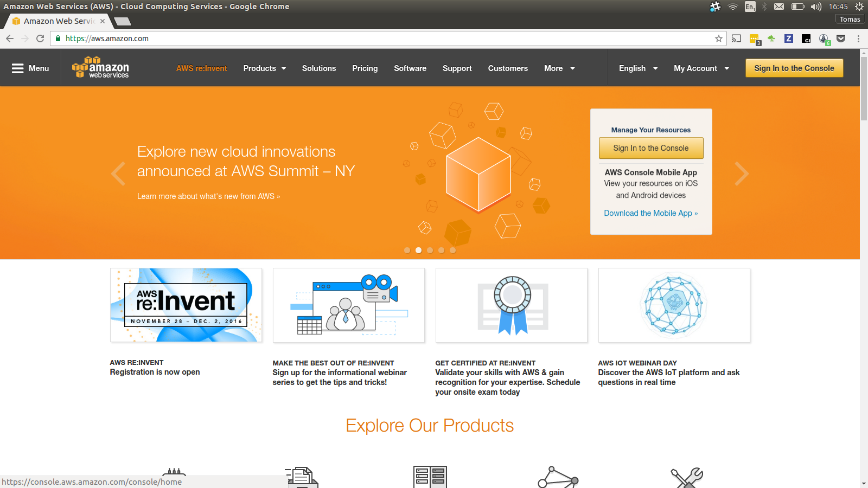Open Customers nav item
Screen dimensions: 868x488
pyautogui.click(x=508, y=68)
